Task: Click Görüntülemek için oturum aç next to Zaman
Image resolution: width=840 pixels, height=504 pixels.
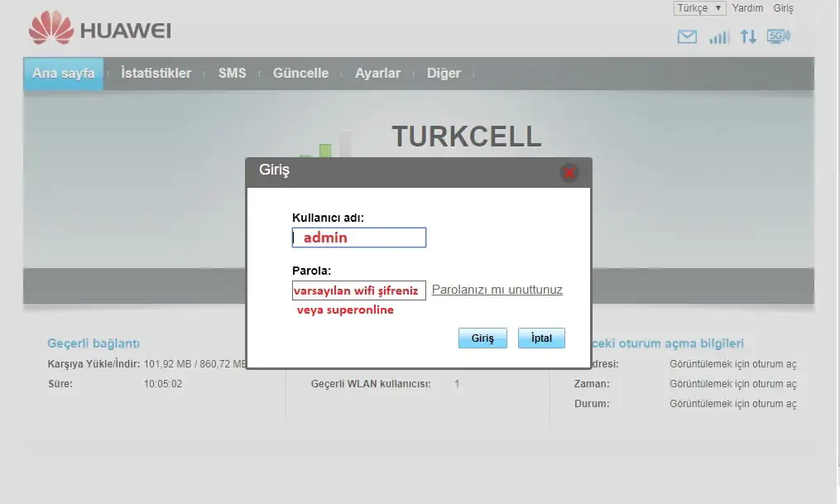Action: pos(735,383)
